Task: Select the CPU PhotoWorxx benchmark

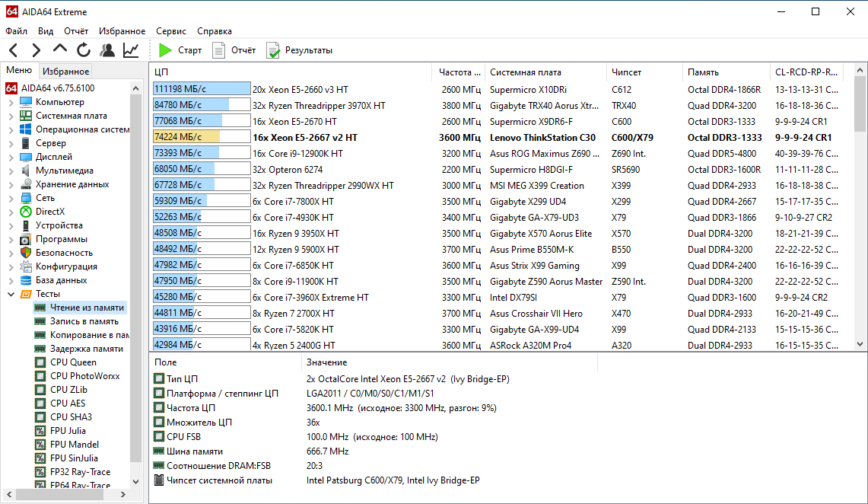Action: click(x=84, y=376)
